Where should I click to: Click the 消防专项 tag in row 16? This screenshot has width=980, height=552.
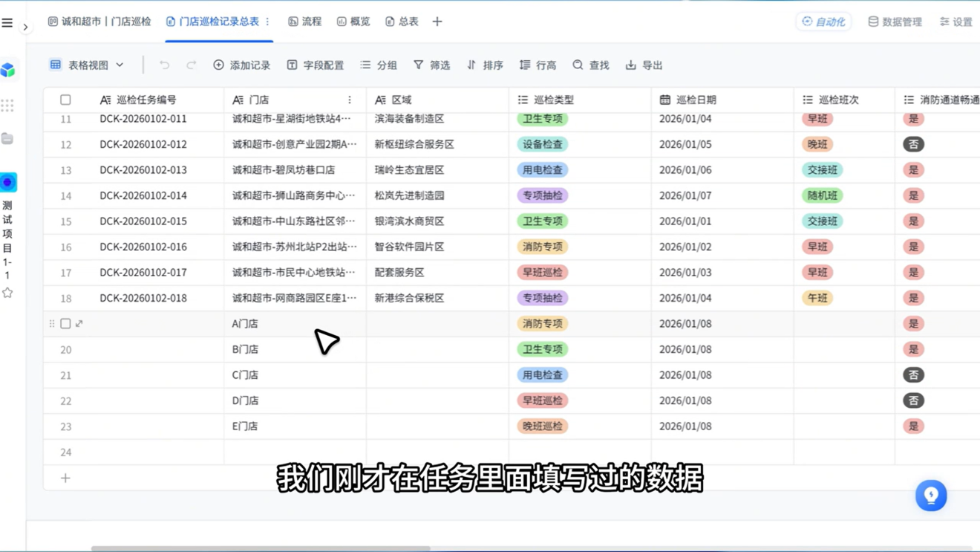coord(543,247)
